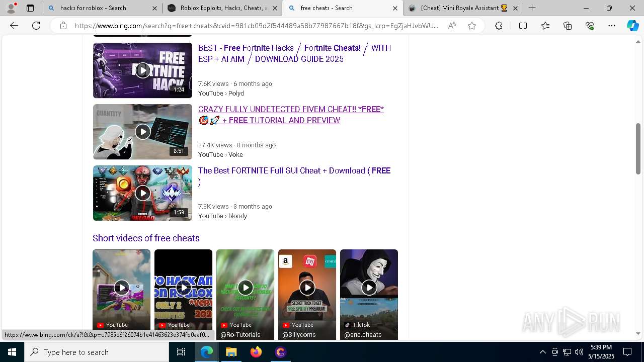Switch to Roblox Exploits, Hacks, Cheats tab
Viewport: 644px width, 362px height.
coord(222,8)
